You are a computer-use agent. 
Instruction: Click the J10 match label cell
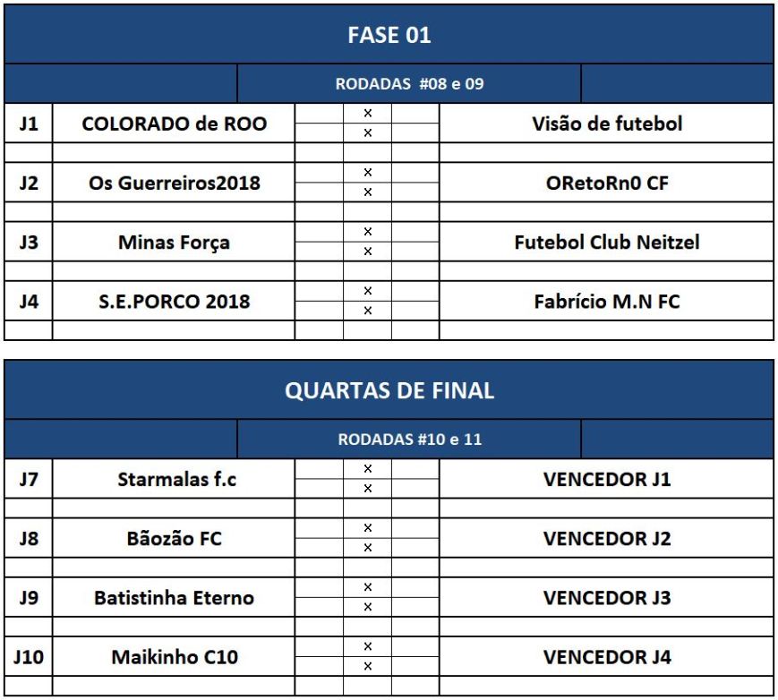point(29,656)
